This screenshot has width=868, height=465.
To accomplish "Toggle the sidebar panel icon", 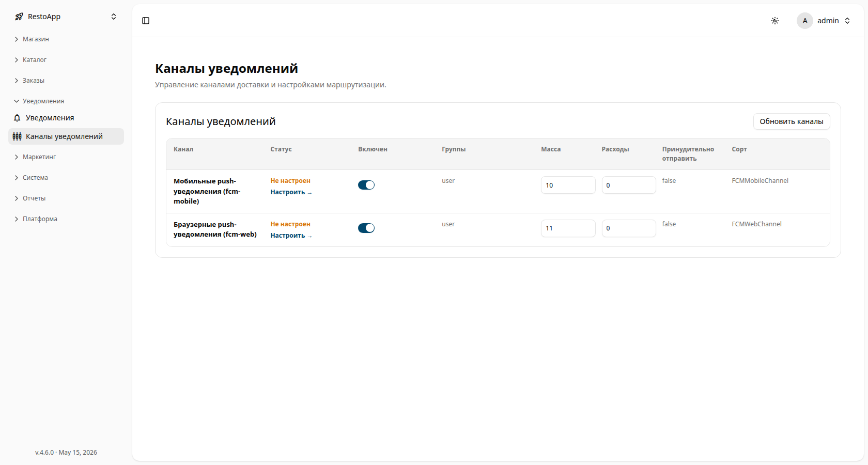I will (146, 21).
